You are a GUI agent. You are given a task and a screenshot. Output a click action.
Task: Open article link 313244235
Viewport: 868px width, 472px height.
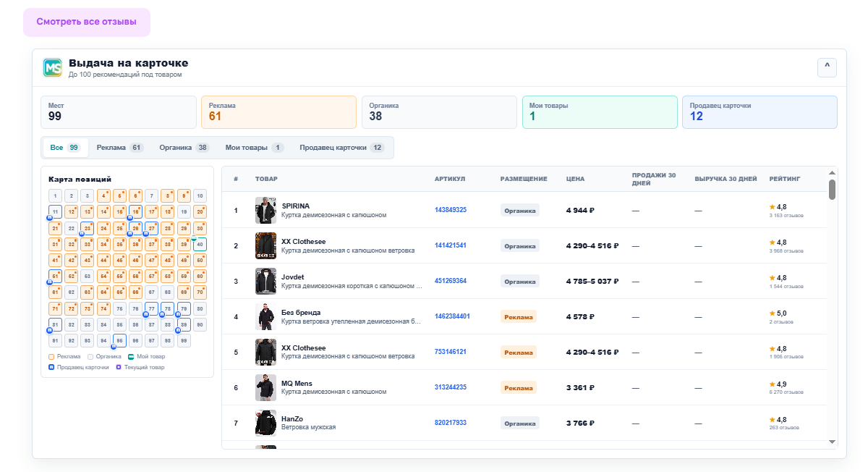click(451, 387)
